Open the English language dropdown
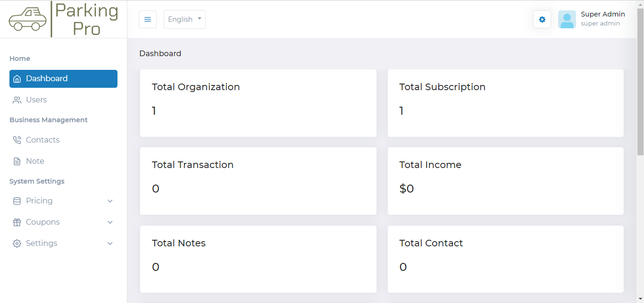Screen dimensions: 644x303 (x=184, y=19)
